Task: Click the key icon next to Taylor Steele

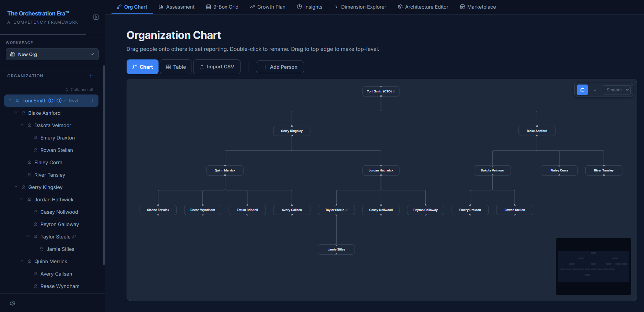Action: click(74, 237)
